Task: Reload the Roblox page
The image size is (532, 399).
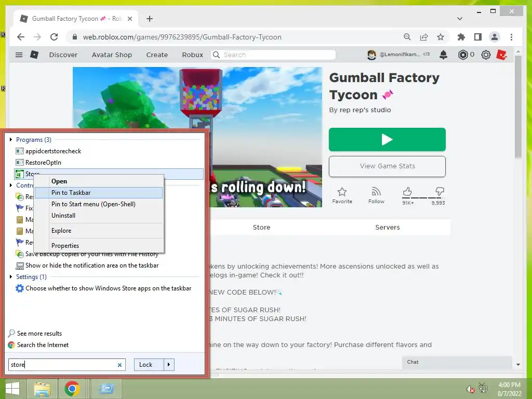Action: point(54,37)
